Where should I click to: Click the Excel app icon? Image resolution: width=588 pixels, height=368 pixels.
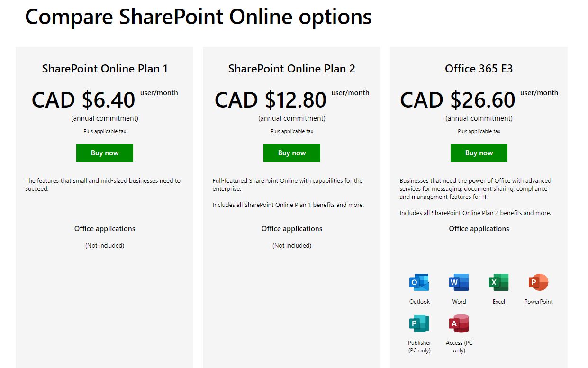point(498,282)
